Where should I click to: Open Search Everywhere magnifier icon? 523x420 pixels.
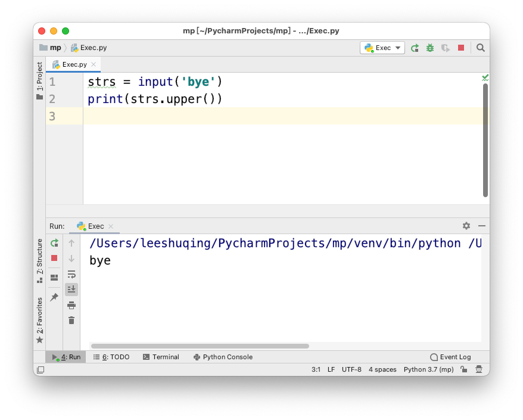tap(480, 48)
